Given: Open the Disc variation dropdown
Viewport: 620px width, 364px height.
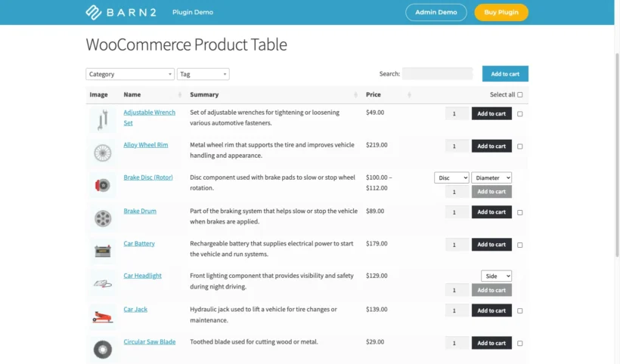Looking at the screenshot, I should click(x=451, y=177).
